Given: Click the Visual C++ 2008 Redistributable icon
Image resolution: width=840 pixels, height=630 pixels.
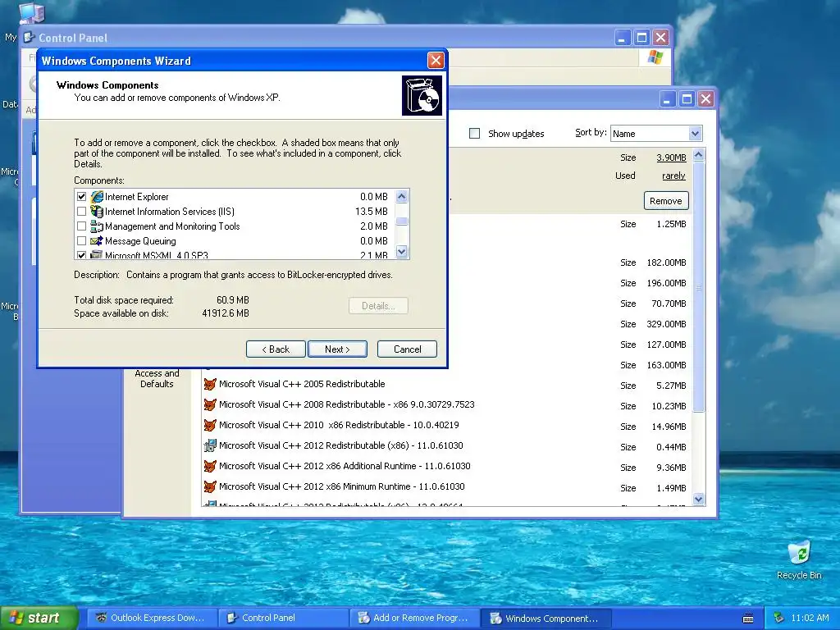Looking at the screenshot, I should [x=210, y=404].
